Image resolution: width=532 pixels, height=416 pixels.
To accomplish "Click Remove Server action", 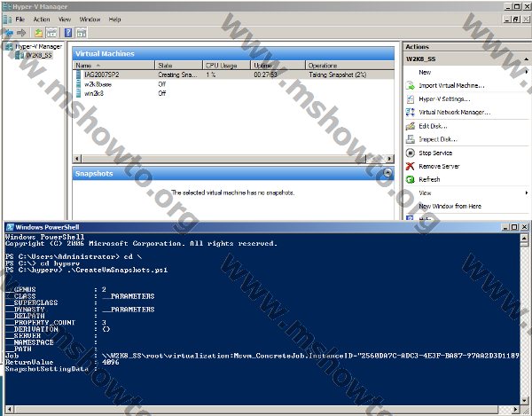I will pyautogui.click(x=439, y=166).
